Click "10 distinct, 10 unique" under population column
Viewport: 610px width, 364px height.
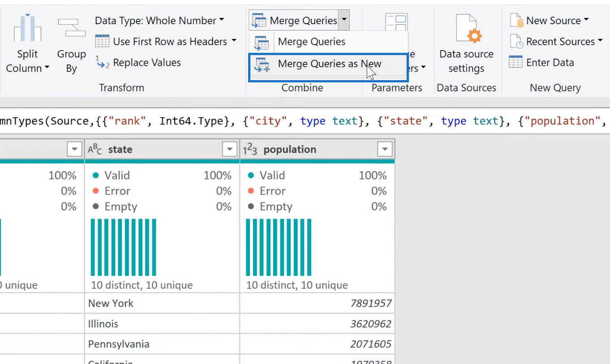pyautogui.click(x=297, y=285)
